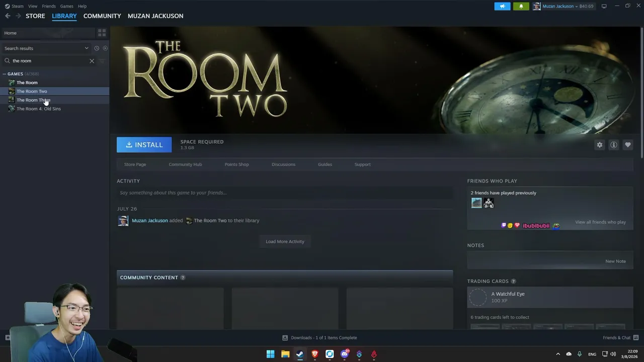Open Community Content help question mark

click(x=183, y=278)
